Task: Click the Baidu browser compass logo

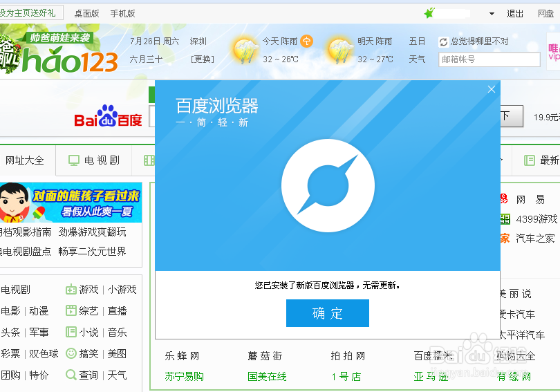Action: point(328,186)
